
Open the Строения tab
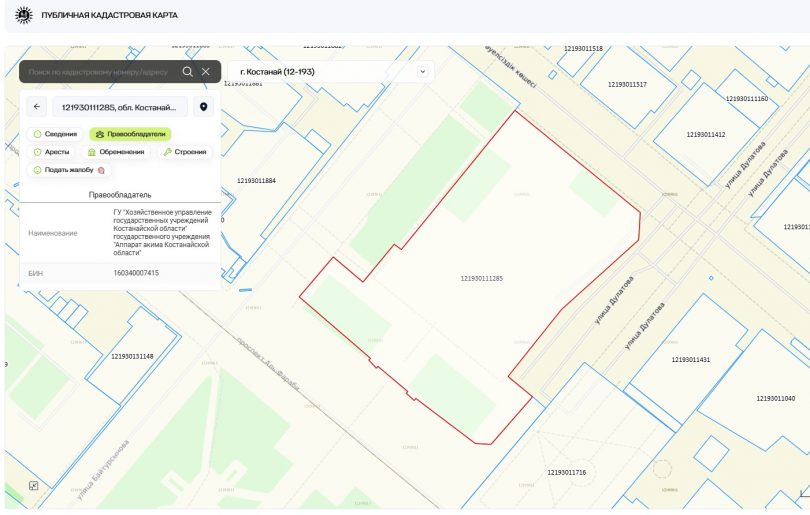pos(186,152)
